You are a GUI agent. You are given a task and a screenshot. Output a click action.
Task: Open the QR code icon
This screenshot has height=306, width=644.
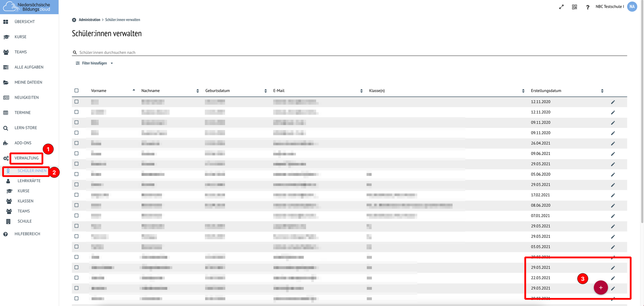(574, 7)
